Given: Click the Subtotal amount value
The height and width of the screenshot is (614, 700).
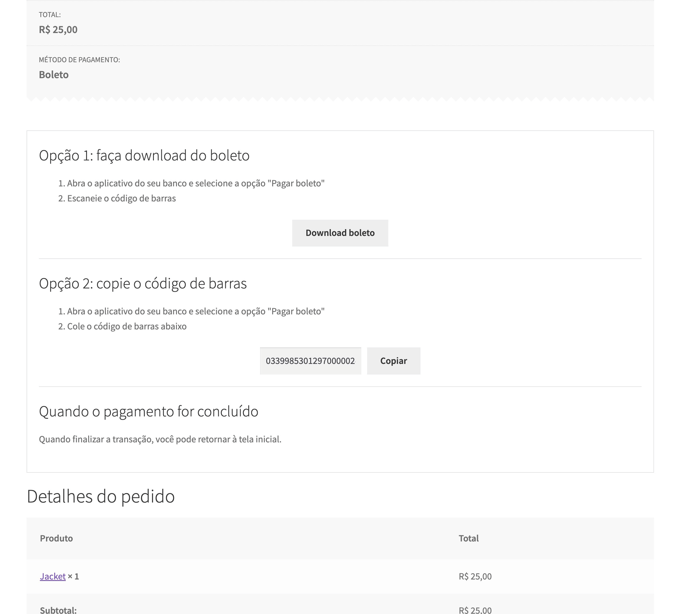Looking at the screenshot, I should click(475, 610).
